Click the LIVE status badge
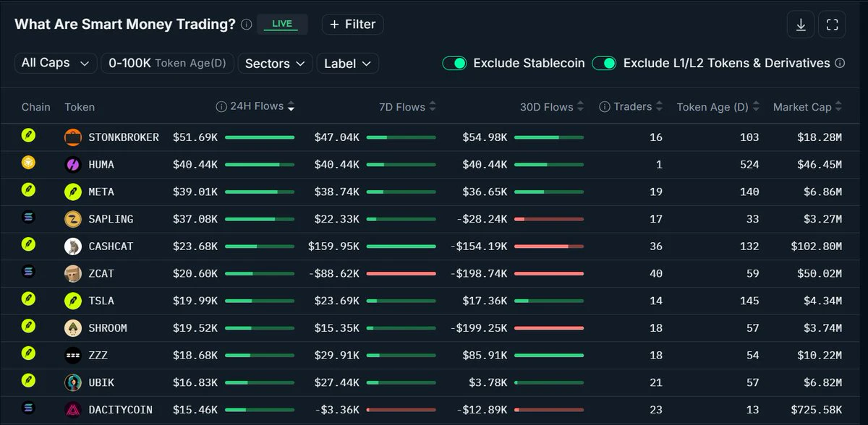This screenshot has width=868, height=425. coord(282,24)
